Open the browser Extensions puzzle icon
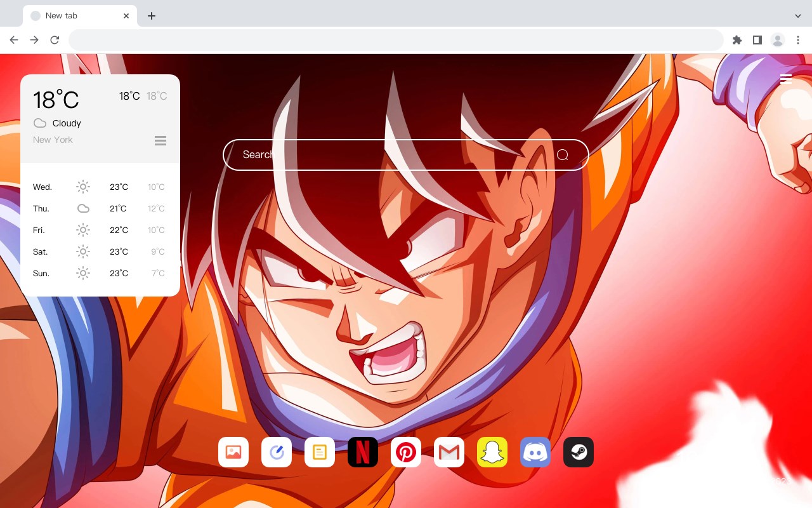The image size is (812, 508). point(737,40)
